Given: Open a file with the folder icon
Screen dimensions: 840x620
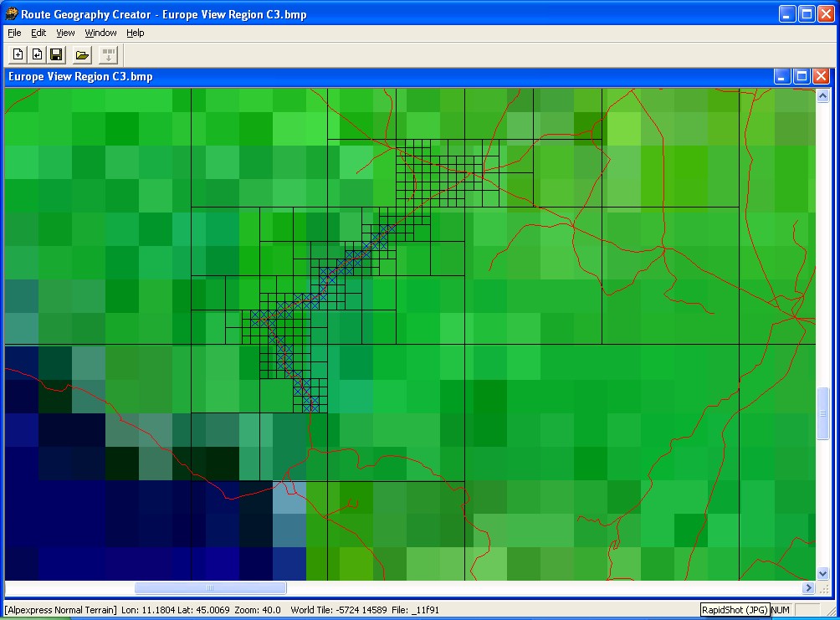Looking at the screenshot, I should click(82, 54).
